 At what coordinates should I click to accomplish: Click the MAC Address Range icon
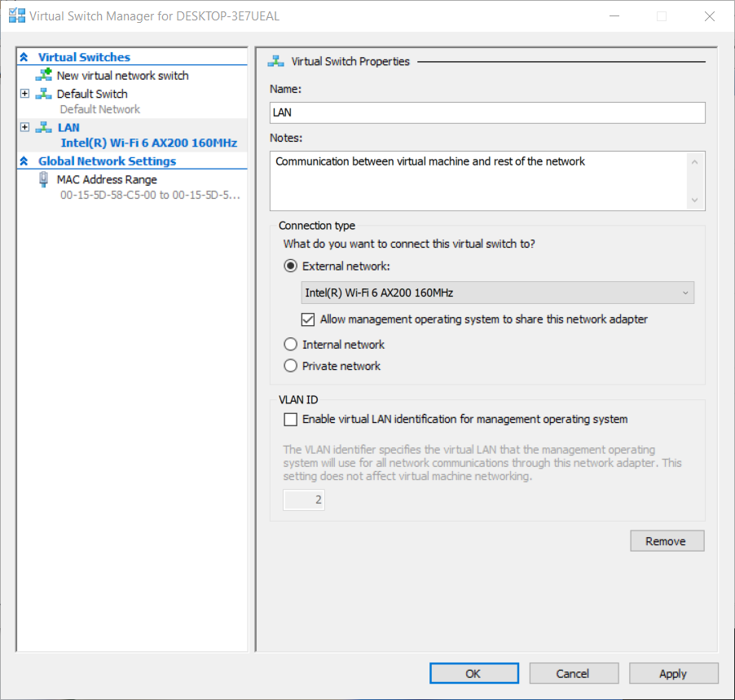[x=43, y=180]
